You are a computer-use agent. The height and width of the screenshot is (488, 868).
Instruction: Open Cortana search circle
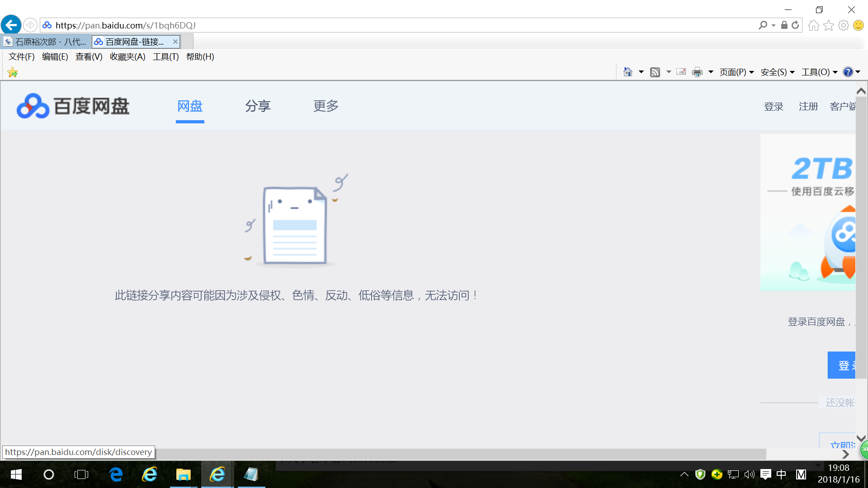pos(48,474)
